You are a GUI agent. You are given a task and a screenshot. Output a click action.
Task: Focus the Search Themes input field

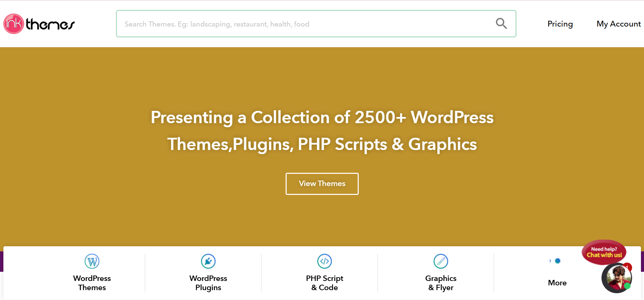point(316,24)
